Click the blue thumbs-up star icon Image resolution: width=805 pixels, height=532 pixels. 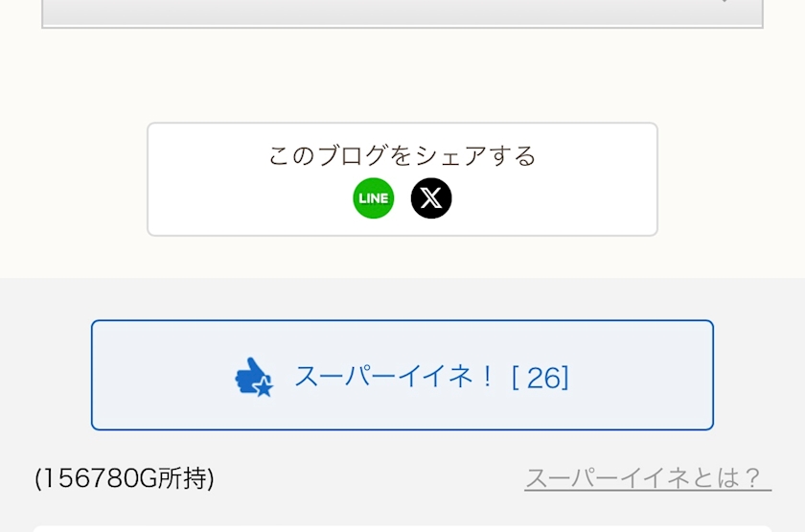click(254, 377)
